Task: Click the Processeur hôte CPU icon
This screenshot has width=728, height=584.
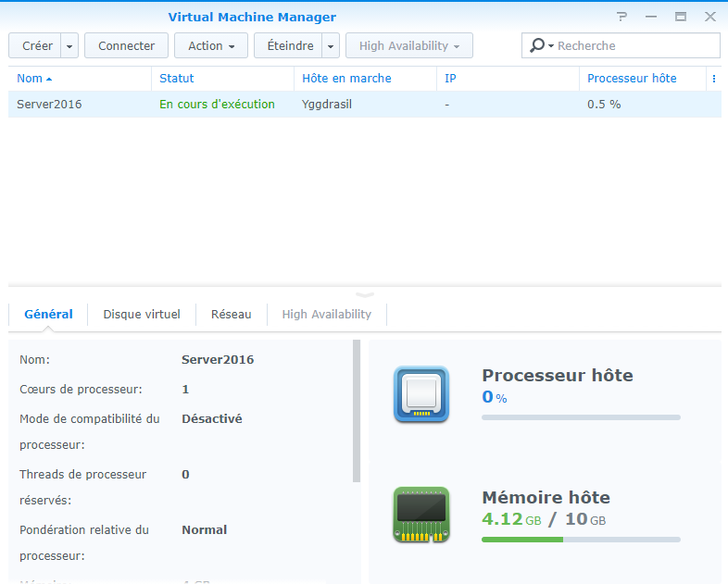Action: (x=420, y=394)
